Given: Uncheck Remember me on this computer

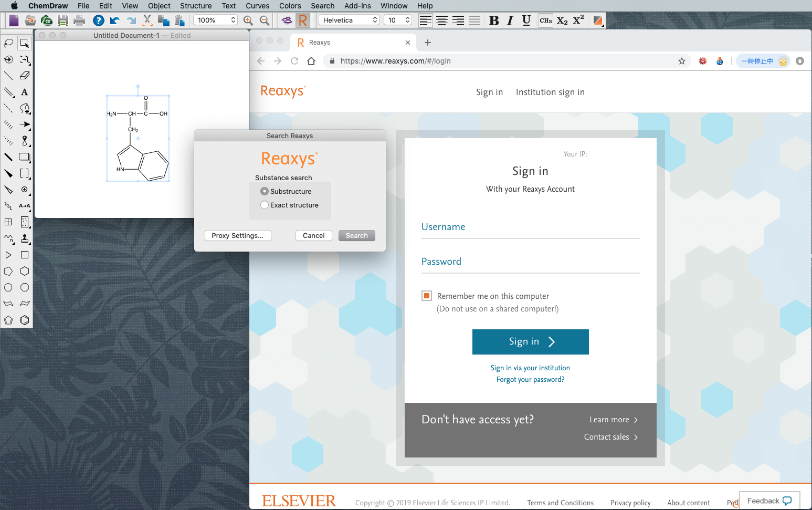Looking at the screenshot, I should (427, 296).
